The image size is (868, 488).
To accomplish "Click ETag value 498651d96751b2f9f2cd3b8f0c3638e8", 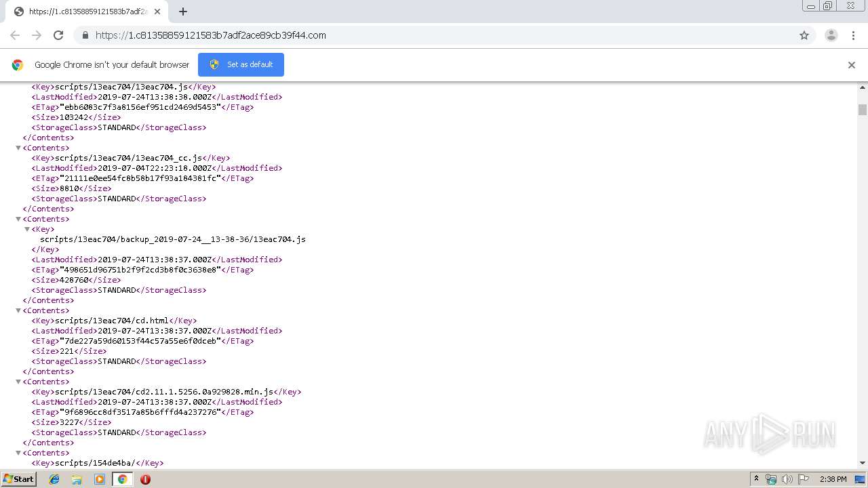I will tap(140, 270).
